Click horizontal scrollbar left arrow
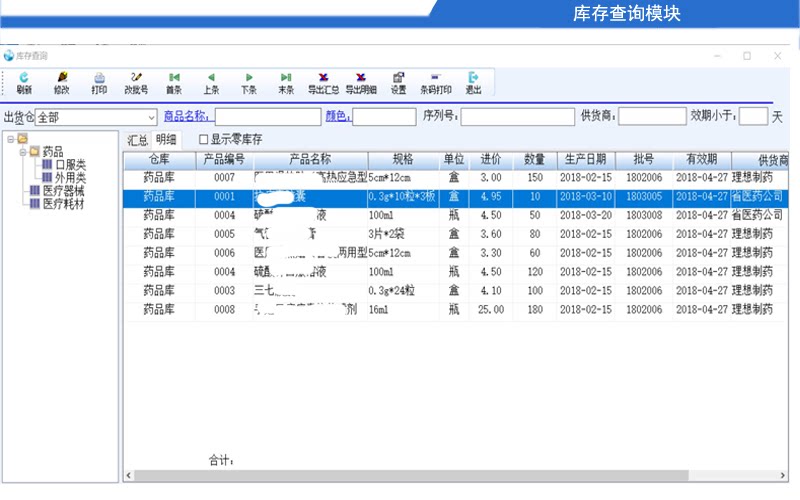800x500 pixels. 129,476
